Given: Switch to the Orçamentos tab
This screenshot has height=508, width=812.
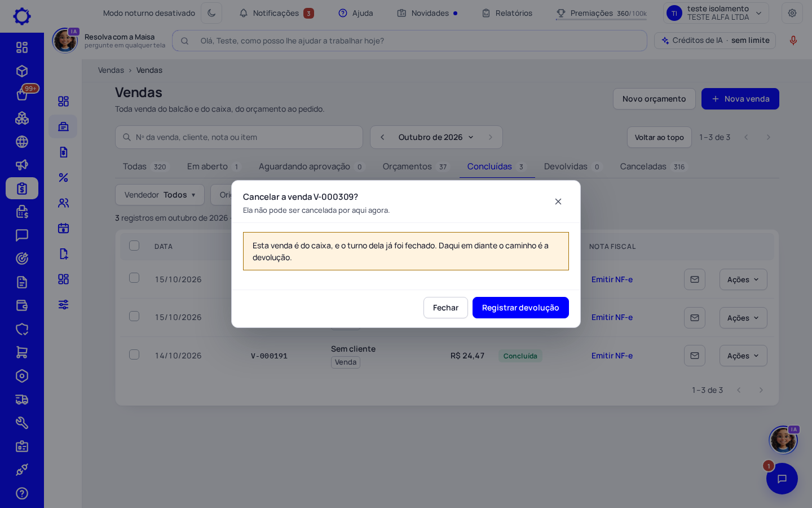Looking at the screenshot, I should tap(415, 167).
